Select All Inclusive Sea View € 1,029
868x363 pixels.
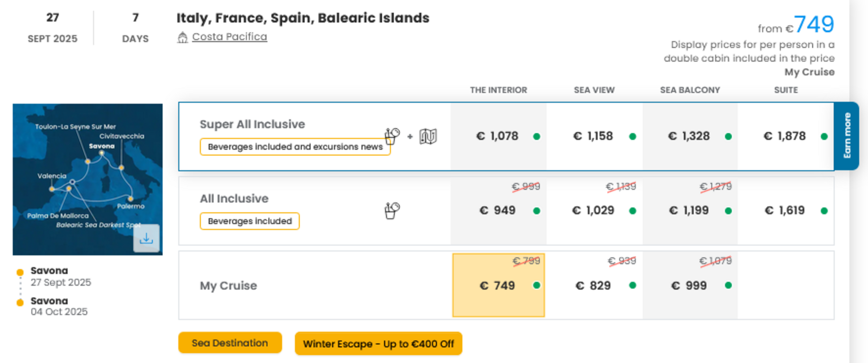594,211
